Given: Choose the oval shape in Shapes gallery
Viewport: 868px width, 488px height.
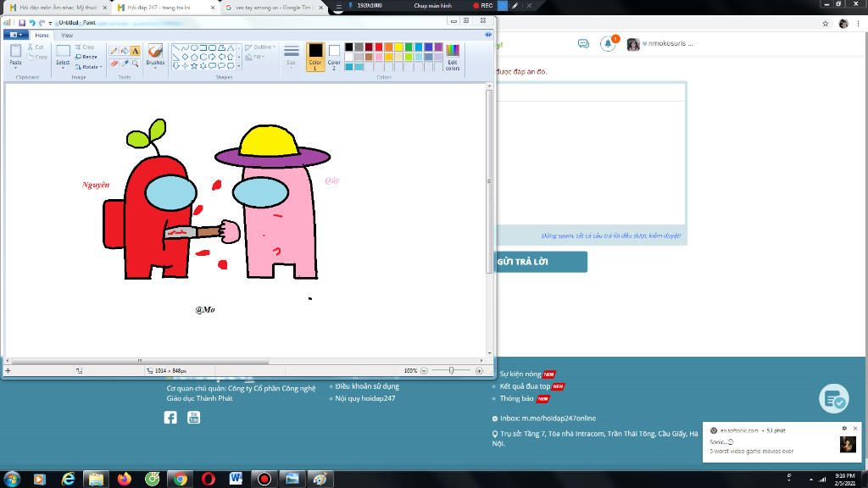Looking at the screenshot, I should [x=194, y=48].
